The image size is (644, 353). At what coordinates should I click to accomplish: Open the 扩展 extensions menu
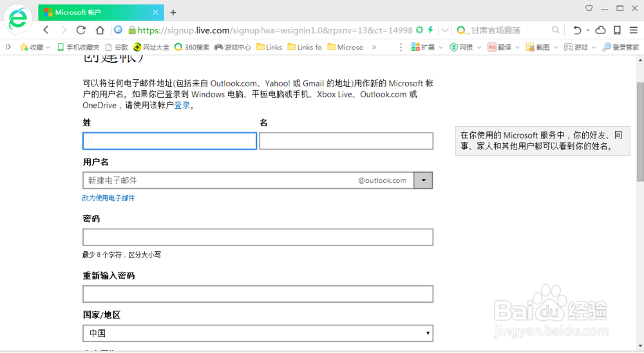pos(427,47)
